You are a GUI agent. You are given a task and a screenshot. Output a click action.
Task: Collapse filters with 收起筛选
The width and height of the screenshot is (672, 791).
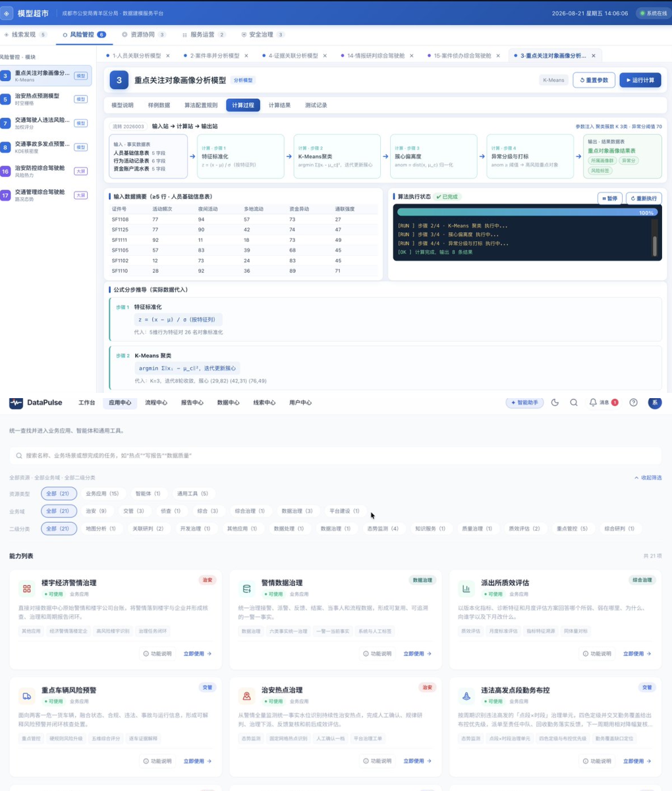648,478
